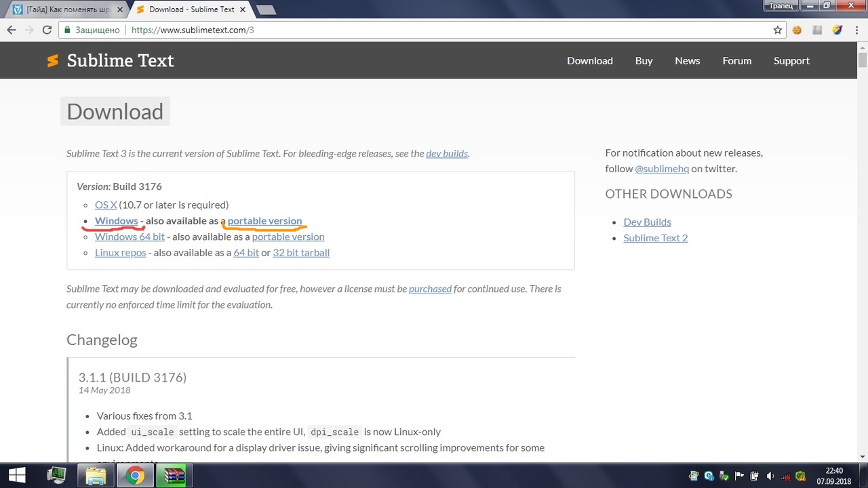
Task: Switch to the [Гайд] Как поменять tab
Action: 66,9
